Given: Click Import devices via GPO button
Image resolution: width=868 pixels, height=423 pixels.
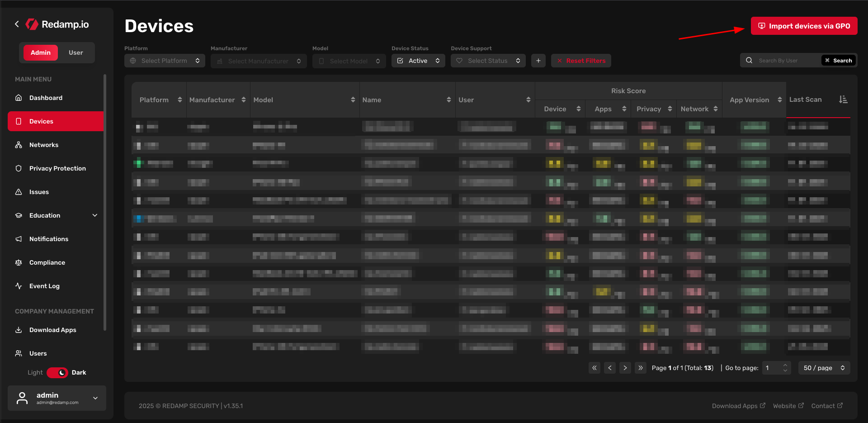Looking at the screenshot, I should coord(804,26).
